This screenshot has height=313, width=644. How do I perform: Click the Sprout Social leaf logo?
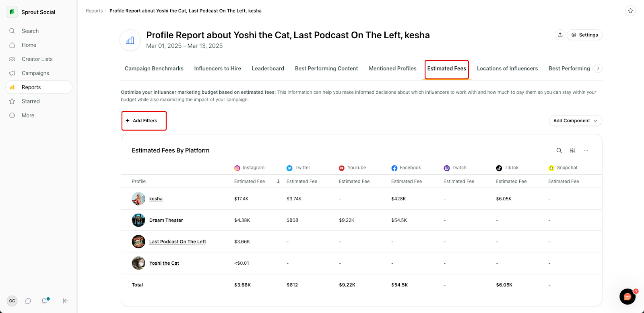[12, 12]
